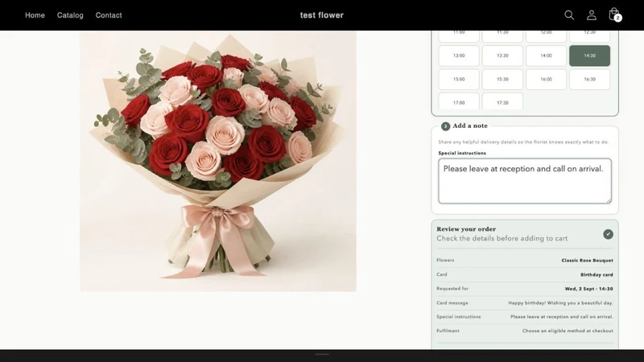Click the Share any helpful delivery details text
The height and width of the screenshot is (362, 644).
(523, 142)
